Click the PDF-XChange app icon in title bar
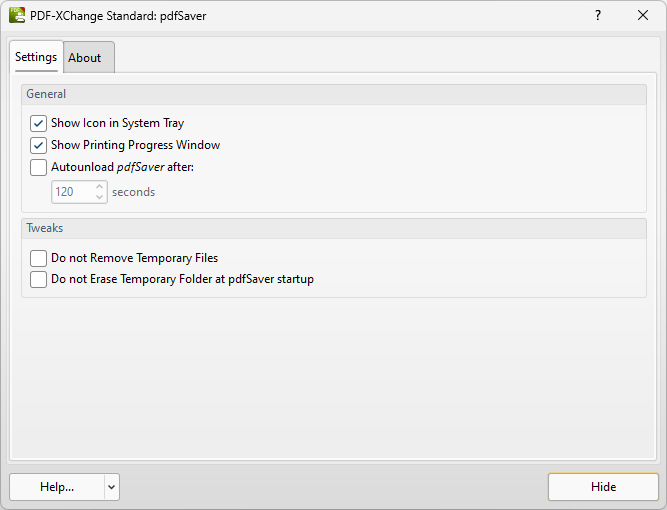Image resolution: width=667 pixels, height=510 pixels. point(17,15)
